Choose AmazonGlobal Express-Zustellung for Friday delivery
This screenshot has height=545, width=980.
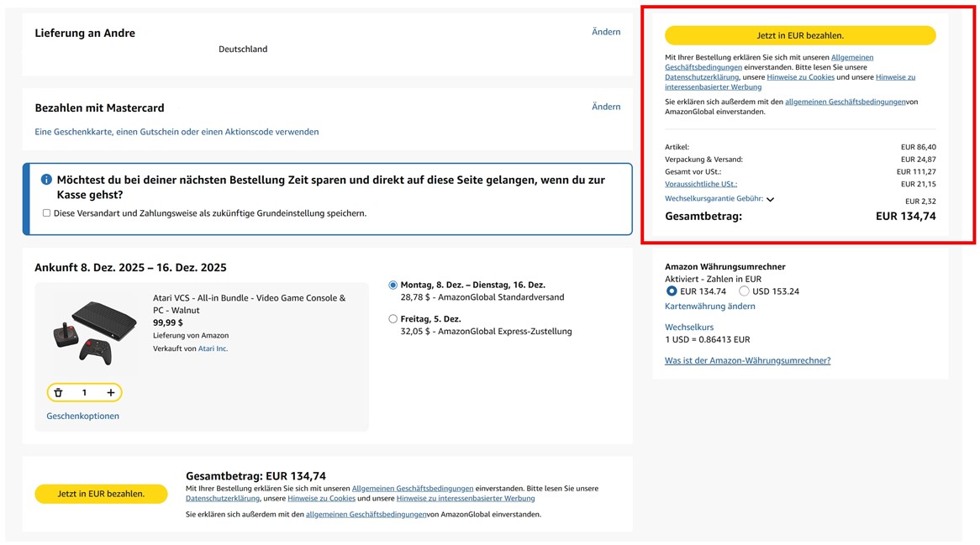393,319
